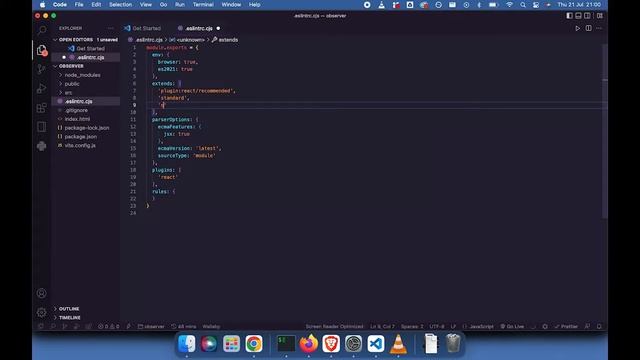Image resolution: width=640 pixels, height=360 pixels.
Task: Open the Source Control view
Action: pyautogui.click(x=42, y=69)
